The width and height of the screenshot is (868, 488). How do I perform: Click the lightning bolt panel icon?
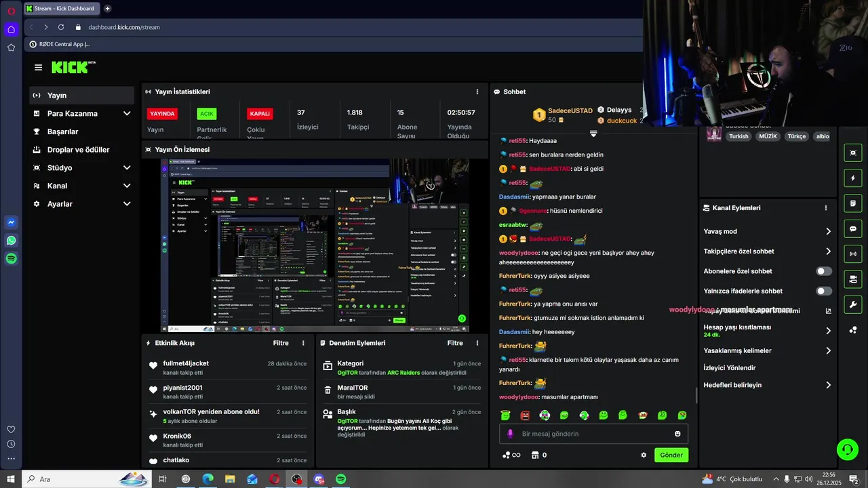(x=853, y=178)
